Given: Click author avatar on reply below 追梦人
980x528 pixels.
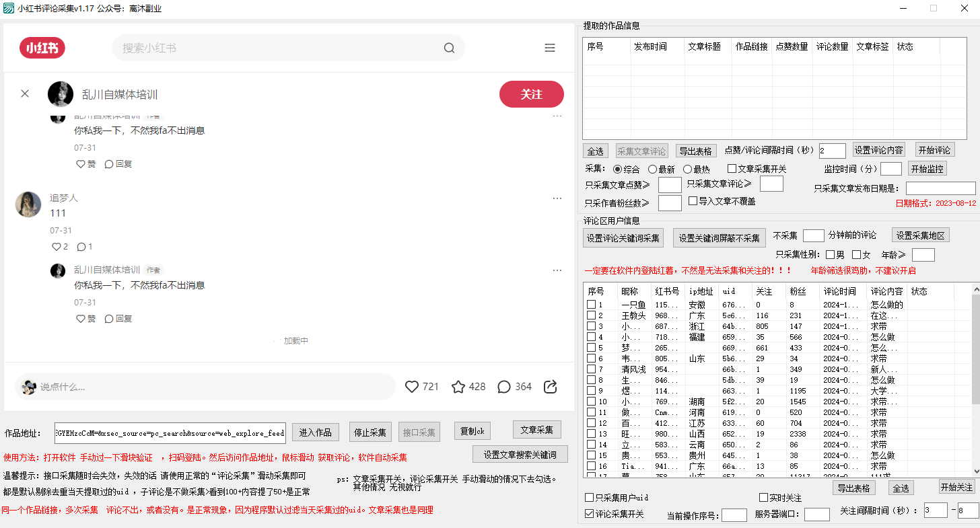Looking at the screenshot, I should pos(58,271).
